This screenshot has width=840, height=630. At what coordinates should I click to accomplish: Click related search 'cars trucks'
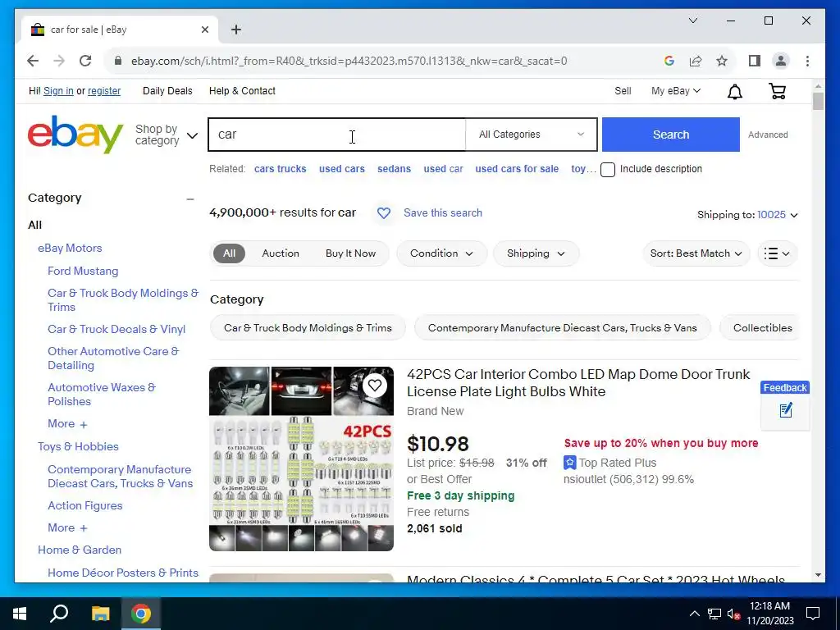coord(281,169)
